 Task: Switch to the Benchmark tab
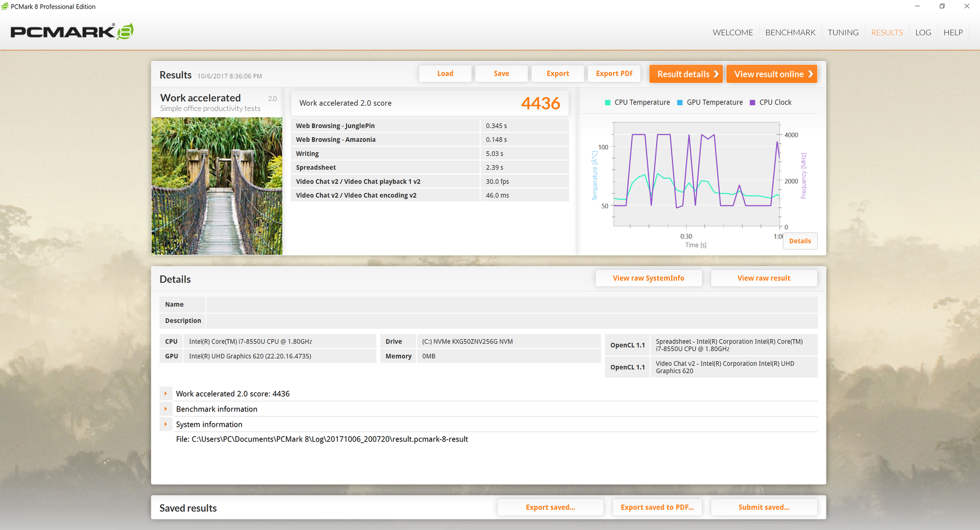[790, 33]
